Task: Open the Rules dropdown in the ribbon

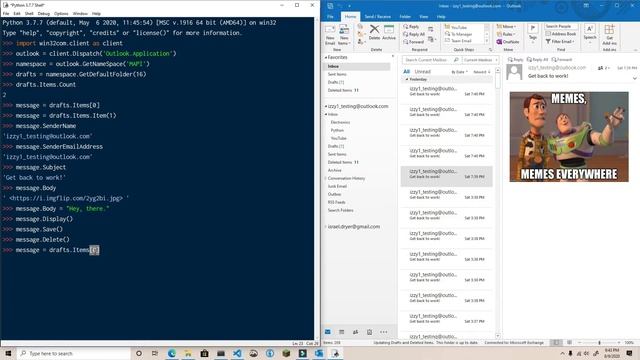Action: pos(505,34)
